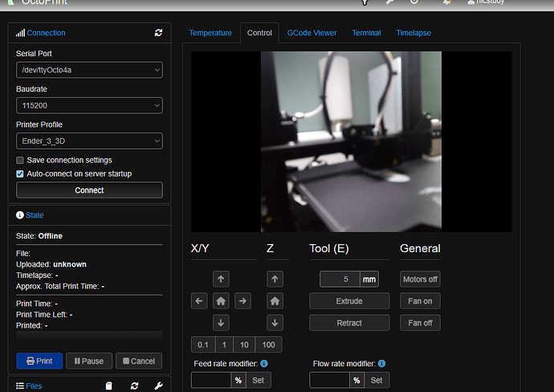Screen dimensions: 554x392
Task: Click the Feed rate modifier percent field
Action: click(211, 380)
